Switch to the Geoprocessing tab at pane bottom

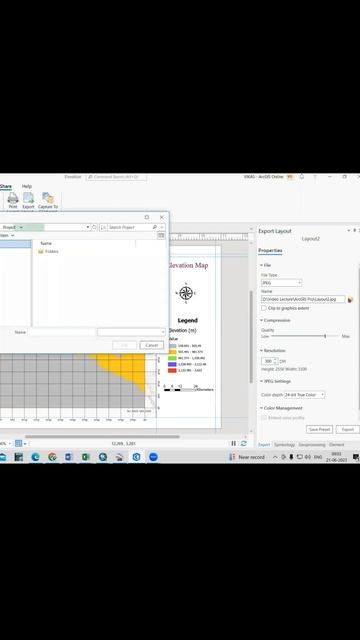tap(312, 444)
